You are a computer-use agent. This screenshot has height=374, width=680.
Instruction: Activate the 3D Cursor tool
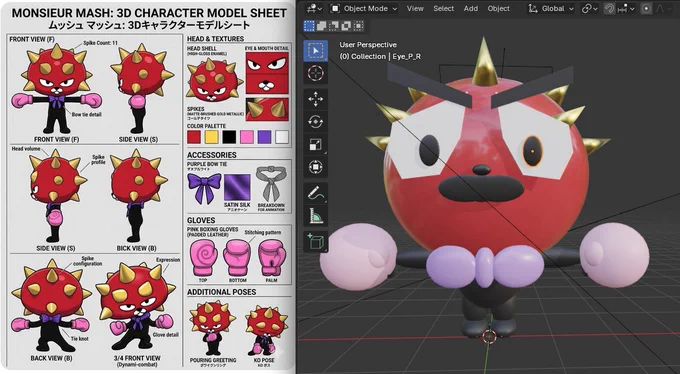click(x=315, y=73)
